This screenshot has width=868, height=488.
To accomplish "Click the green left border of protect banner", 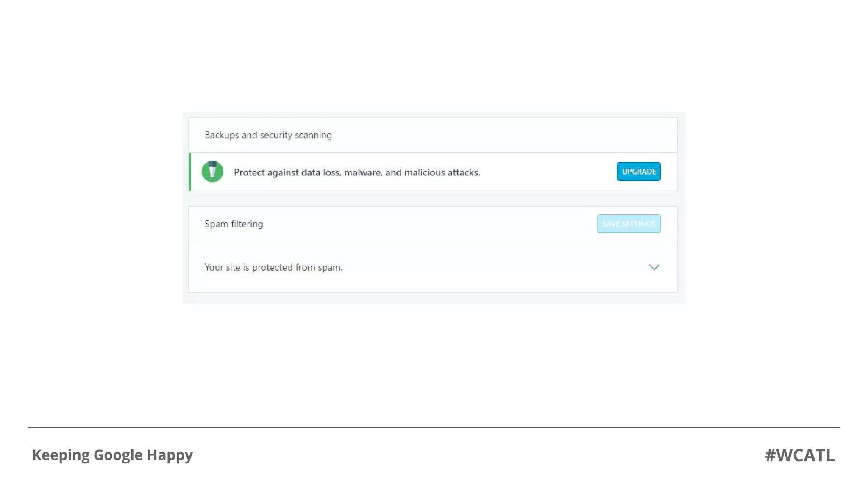I will click(x=189, y=172).
